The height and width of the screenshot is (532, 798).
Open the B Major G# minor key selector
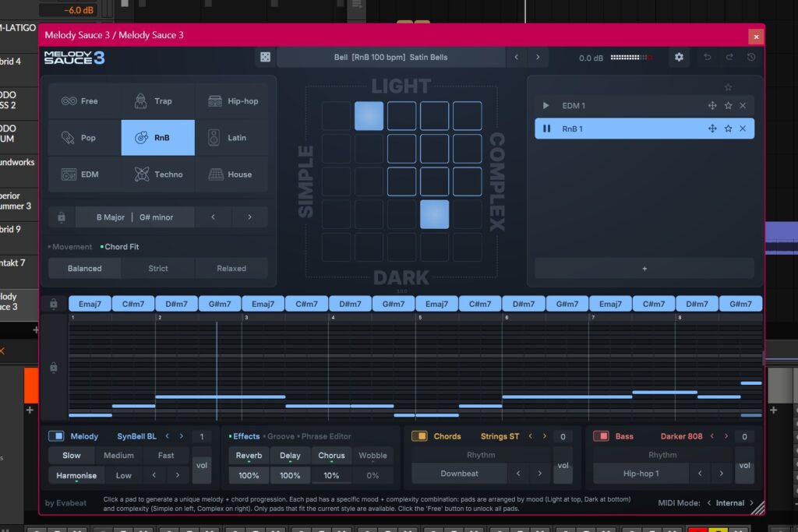[x=134, y=217]
